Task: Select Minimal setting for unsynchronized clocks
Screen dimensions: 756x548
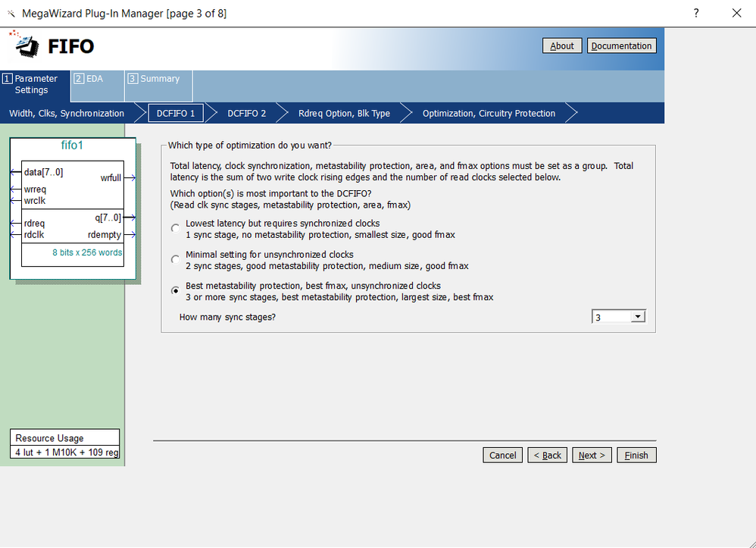Action: (176, 259)
